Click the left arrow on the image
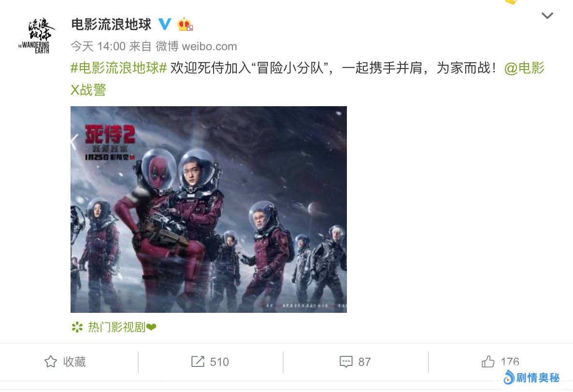 point(74,142)
